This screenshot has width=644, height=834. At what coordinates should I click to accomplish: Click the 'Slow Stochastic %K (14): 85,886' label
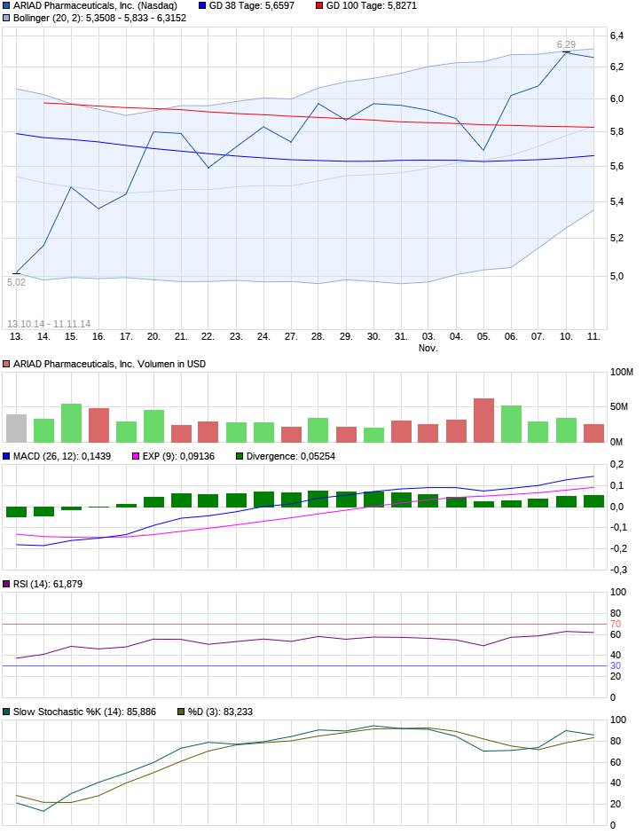(84, 712)
